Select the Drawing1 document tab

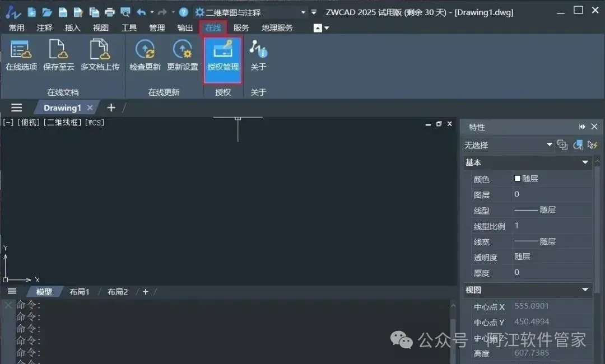click(63, 108)
